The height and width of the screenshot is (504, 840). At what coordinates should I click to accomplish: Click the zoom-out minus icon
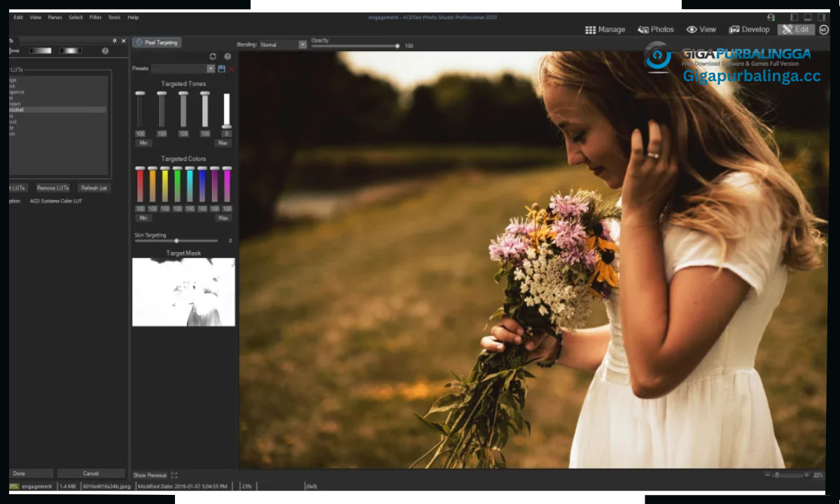(x=766, y=475)
